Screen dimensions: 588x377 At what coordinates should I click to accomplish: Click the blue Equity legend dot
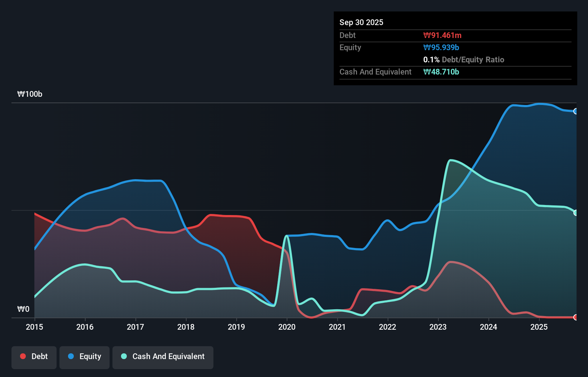pyautogui.click(x=71, y=357)
